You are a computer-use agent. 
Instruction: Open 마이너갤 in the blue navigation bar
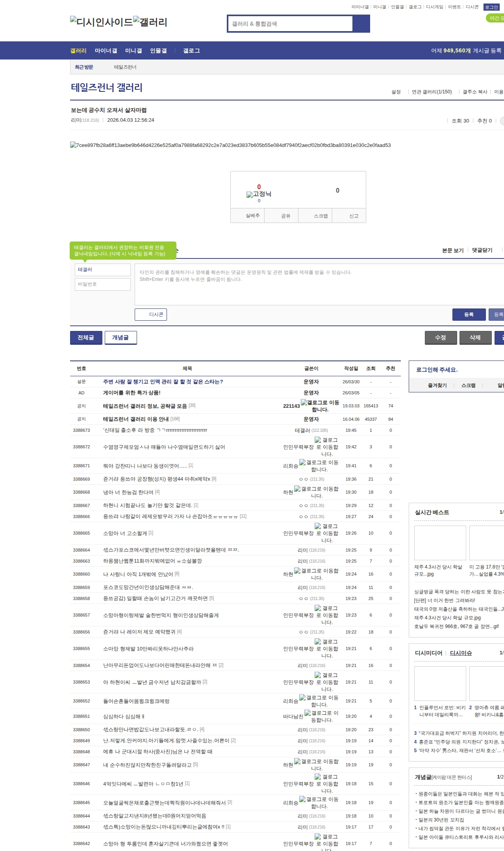coord(106,50)
